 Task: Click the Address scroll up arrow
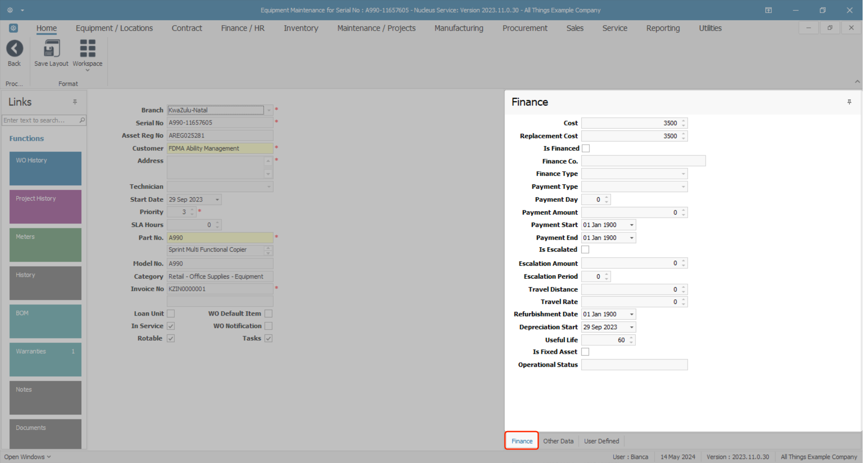coord(268,161)
